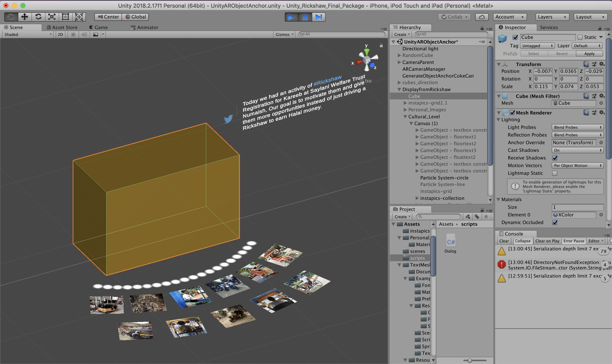Enable the Static checkbox
Screen dimensions: 612x364
[580, 37]
